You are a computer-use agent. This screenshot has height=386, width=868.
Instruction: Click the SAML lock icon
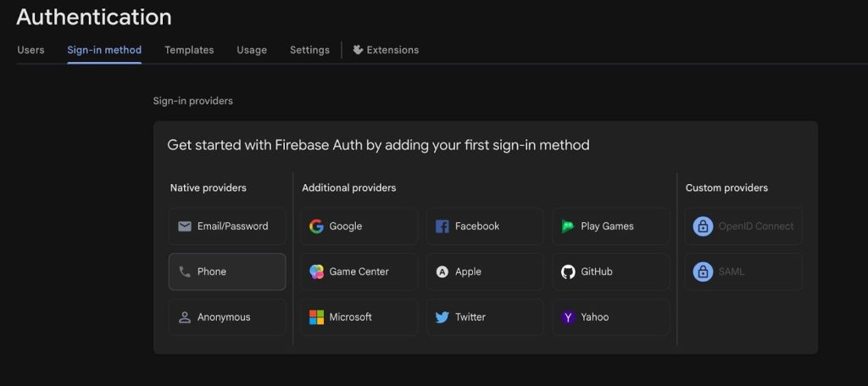tap(703, 271)
